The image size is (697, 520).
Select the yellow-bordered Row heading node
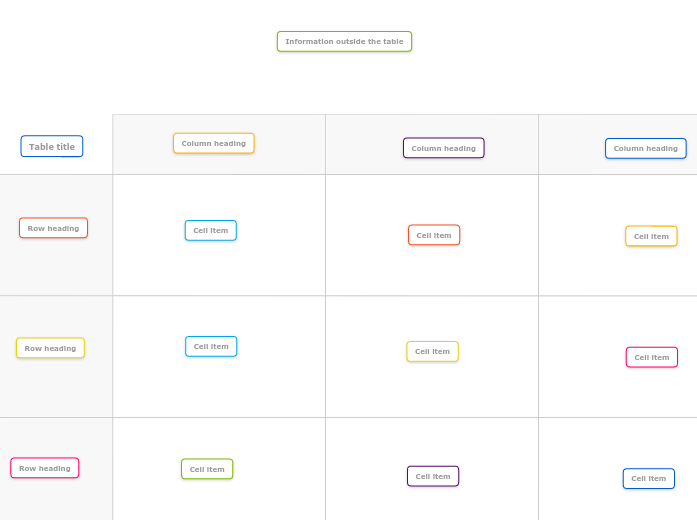tap(50, 349)
